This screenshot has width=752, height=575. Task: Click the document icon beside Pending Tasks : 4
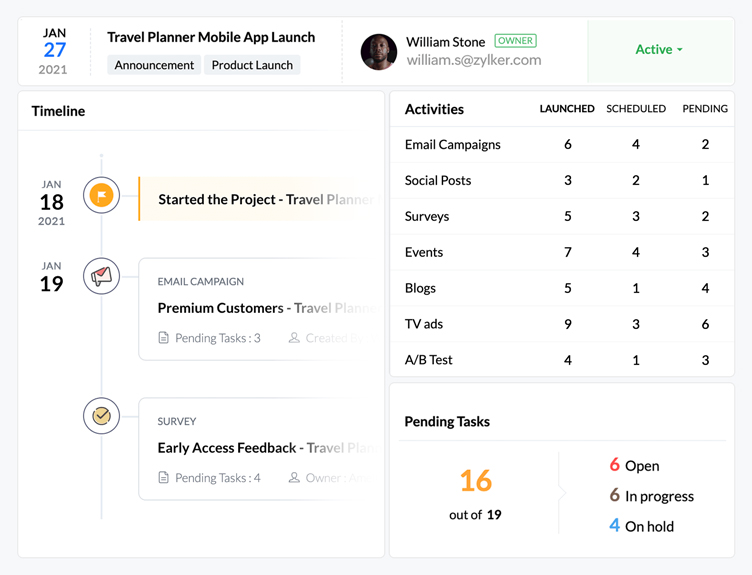(164, 478)
